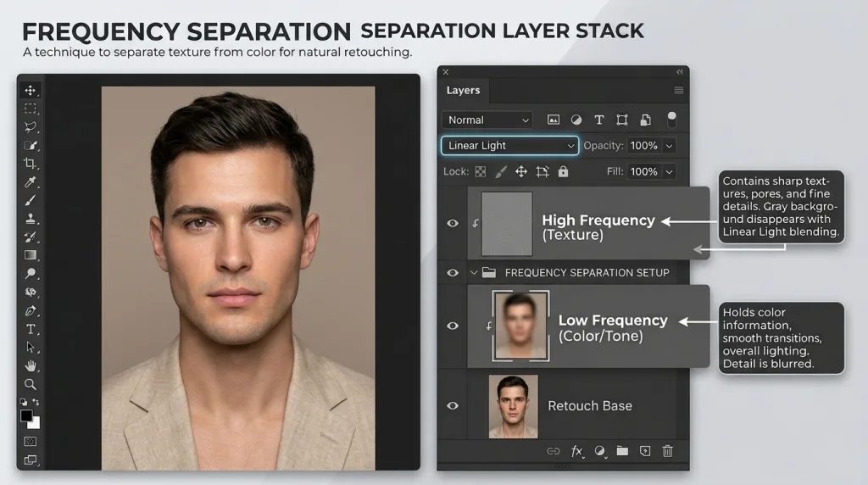The height and width of the screenshot is (485, 868).
Task: Create a new group
Action: [x=622, y=451]
